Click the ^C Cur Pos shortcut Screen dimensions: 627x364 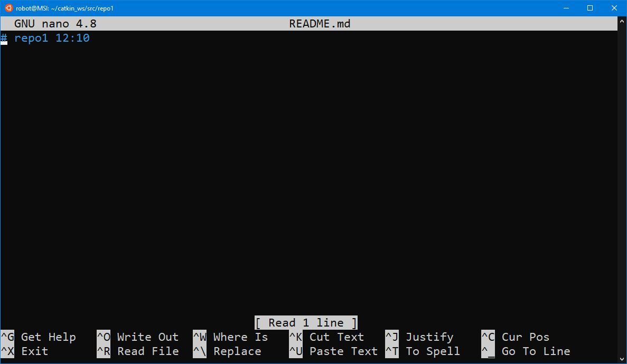coord(515,337)
